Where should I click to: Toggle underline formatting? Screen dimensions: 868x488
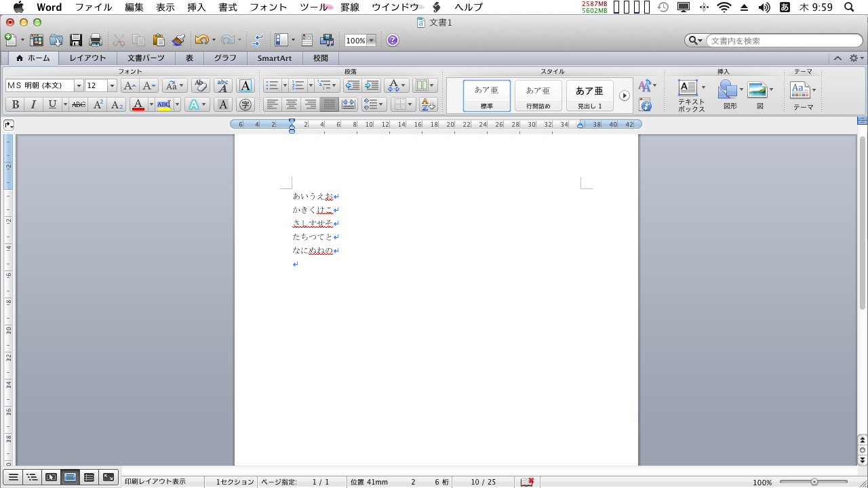pyautogui.click(x=52, y=104)
